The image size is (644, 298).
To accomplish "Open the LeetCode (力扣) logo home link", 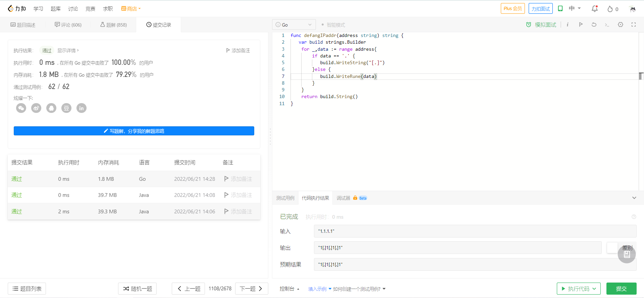I will click(17, 9).
